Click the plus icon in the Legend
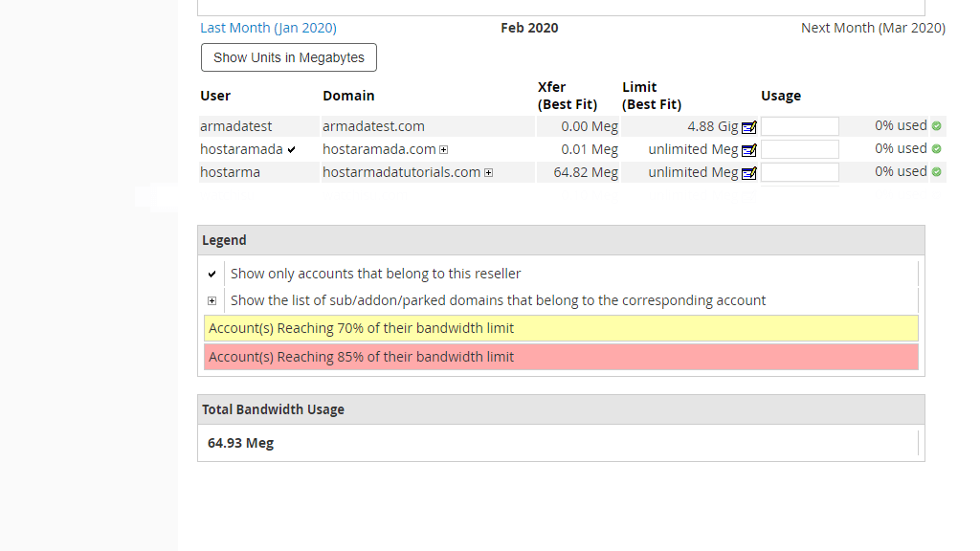Viewport: 980px width, 551px height. click(212, 300)
